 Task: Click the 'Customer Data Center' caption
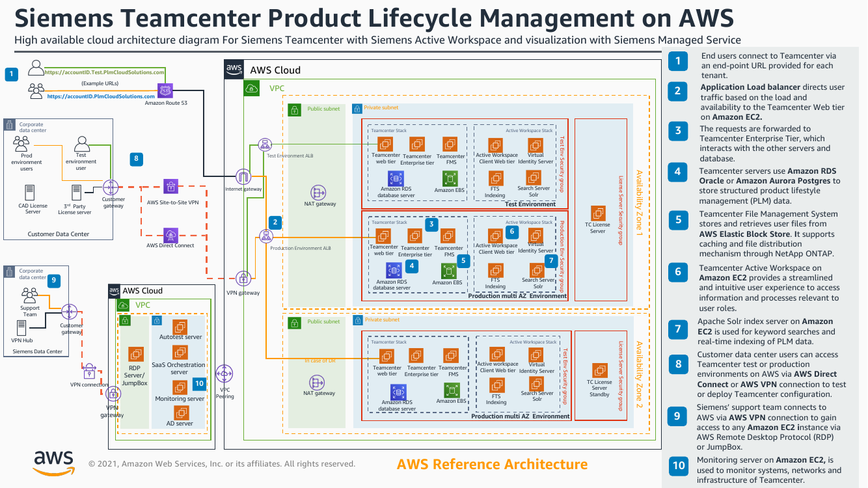coord(59,234)
